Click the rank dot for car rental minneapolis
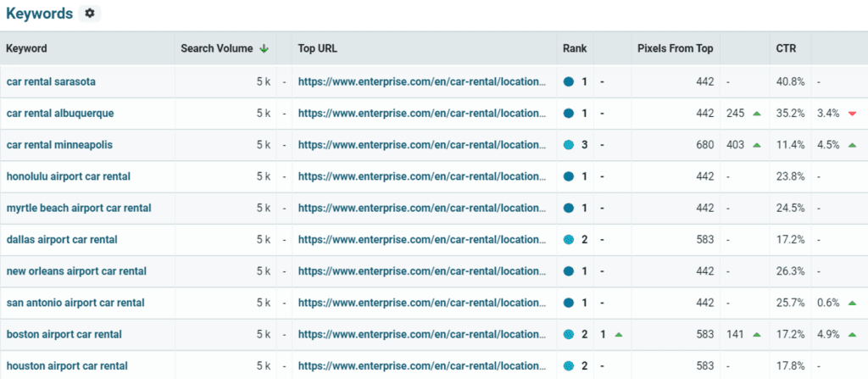The image size is (868, 379). pos(569,145)
